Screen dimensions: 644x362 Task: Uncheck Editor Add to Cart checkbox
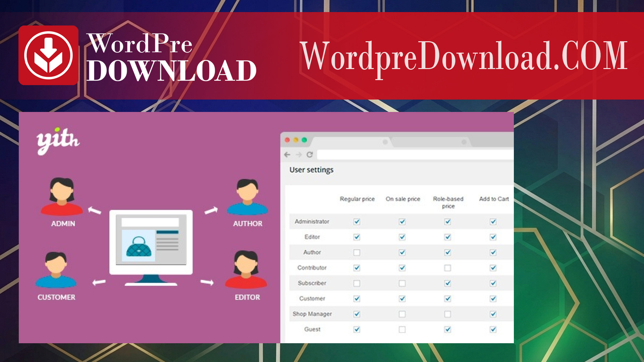(x=493, y=237)
